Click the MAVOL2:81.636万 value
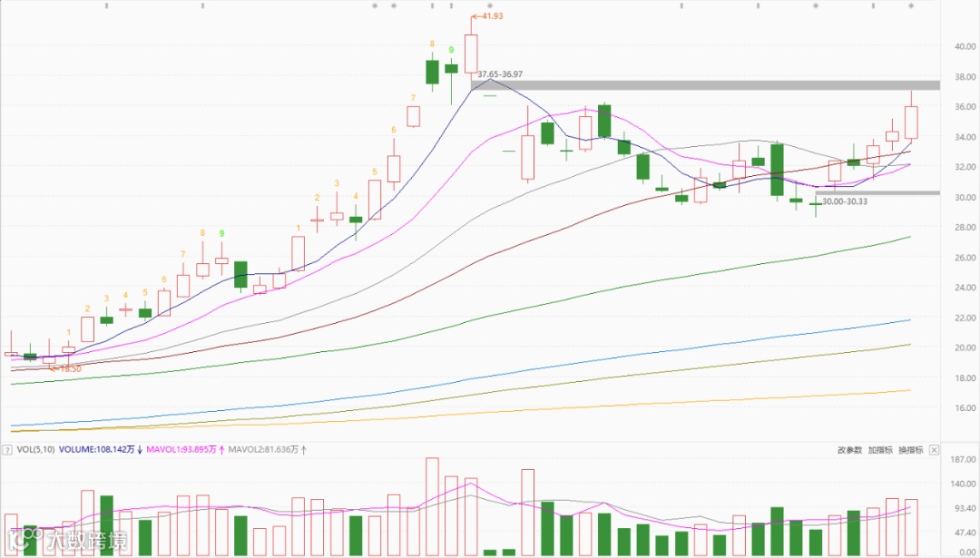Screen dimensions: 980x558 tap(264, 449)
